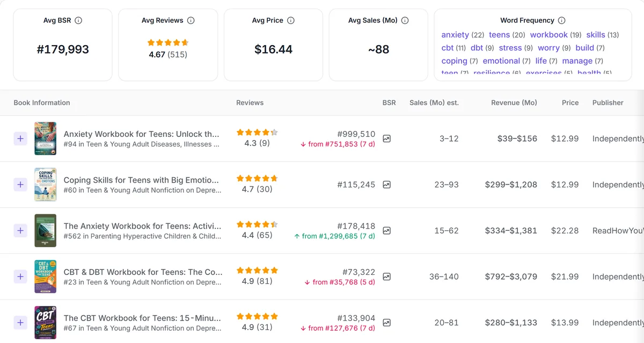
Task: Click the ReadHowYou publisher cell
Action: point(618,231)
